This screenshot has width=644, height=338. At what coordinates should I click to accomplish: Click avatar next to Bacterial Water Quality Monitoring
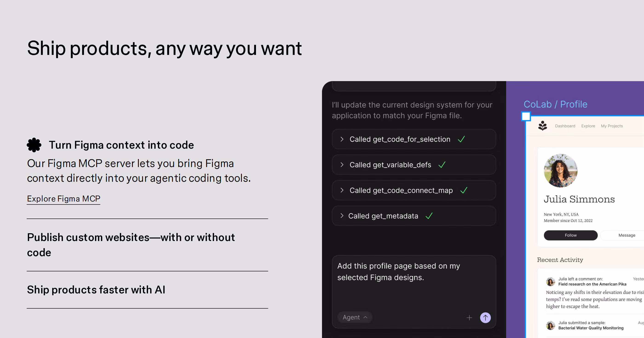(x=550, y=325)
